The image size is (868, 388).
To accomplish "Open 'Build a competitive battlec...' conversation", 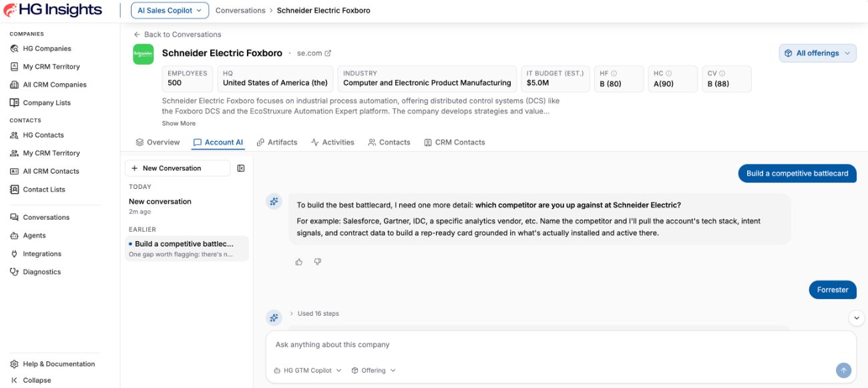I will click(x=187, y=248).
